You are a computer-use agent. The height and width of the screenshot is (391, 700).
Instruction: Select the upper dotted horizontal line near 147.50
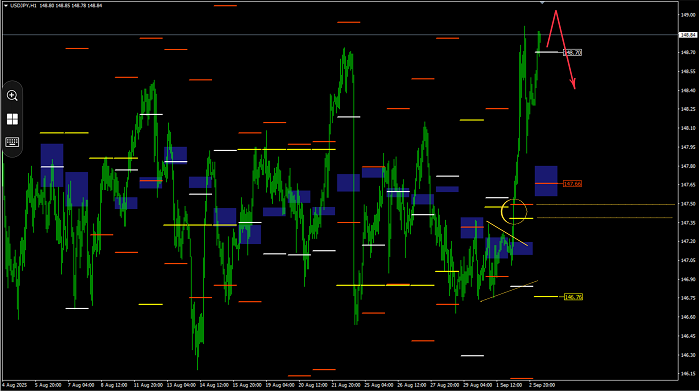(x=606, y=204)
